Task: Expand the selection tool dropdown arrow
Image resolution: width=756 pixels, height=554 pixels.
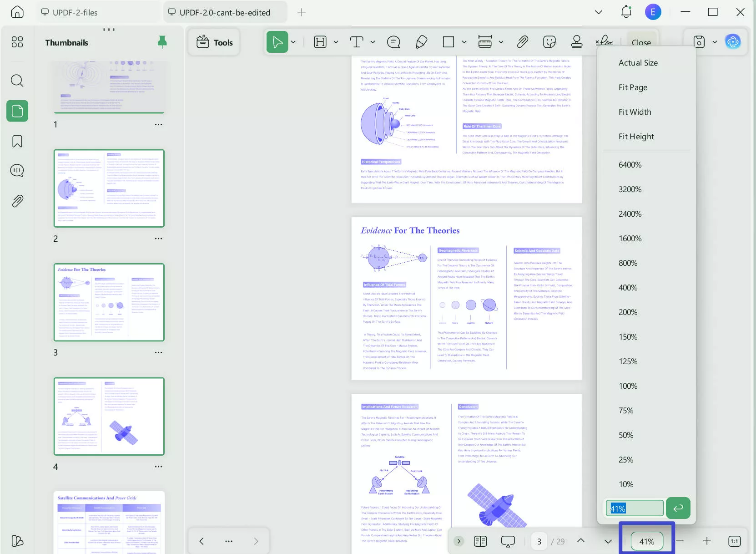Action: (x=293, y=42)
